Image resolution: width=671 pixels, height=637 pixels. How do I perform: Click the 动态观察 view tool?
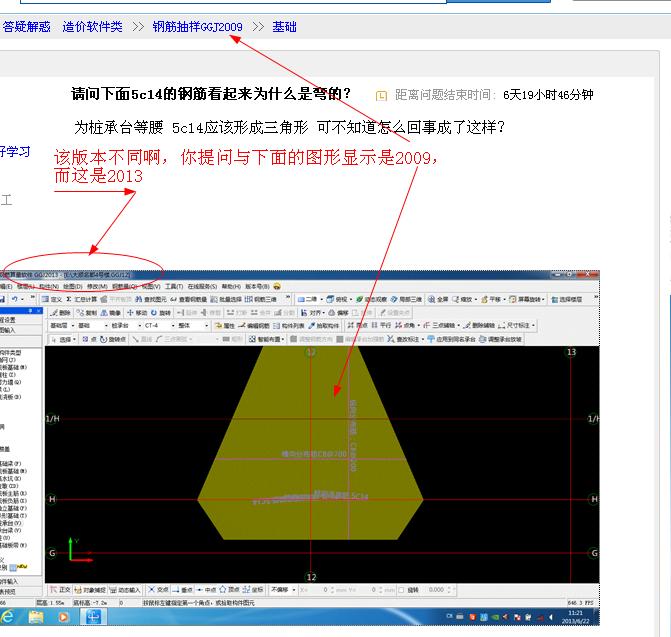pos(371,299)
